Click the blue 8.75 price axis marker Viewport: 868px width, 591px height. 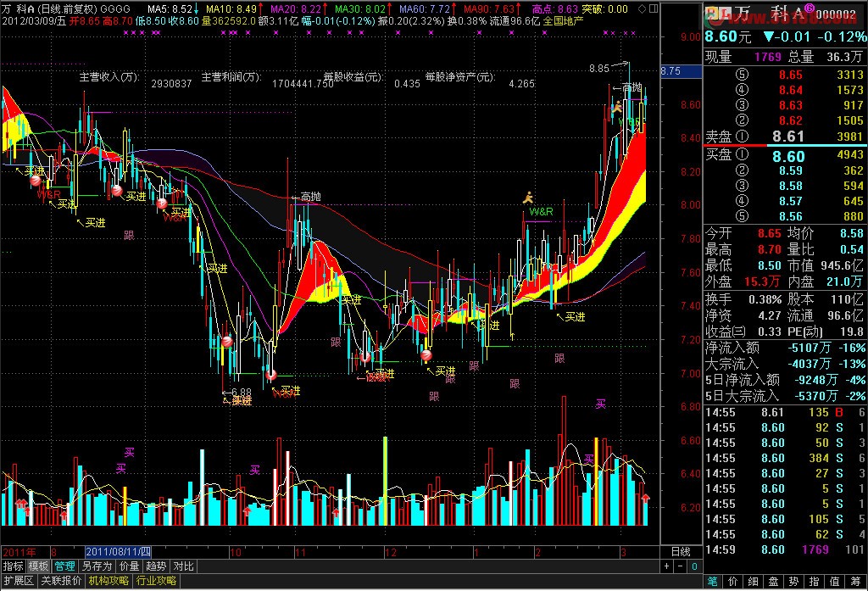pyautogui.click(x=681, y=71)
